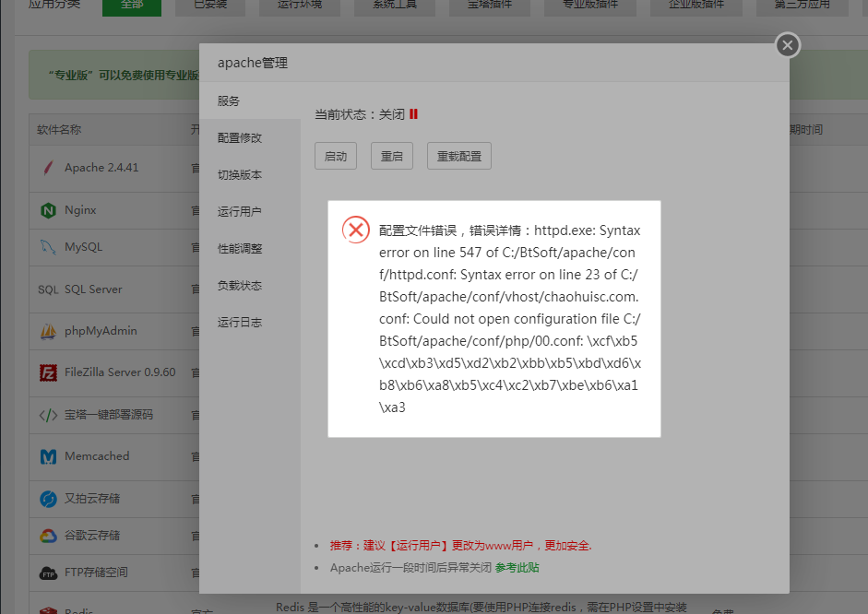
Task: Click the 重载配置 button
Action: coord(459,156)
